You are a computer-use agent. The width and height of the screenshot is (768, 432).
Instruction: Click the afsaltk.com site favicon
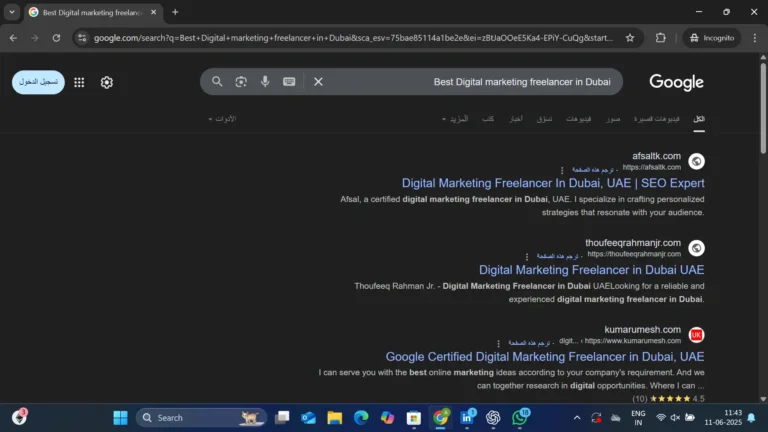[x=696, y=161]
